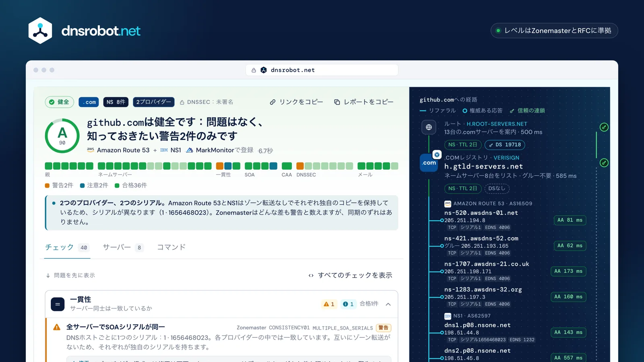Click the dnsrobot.net wordmark
Image resolution: width=644 pixels, height=362 pixels.
(x=101, y=31)
